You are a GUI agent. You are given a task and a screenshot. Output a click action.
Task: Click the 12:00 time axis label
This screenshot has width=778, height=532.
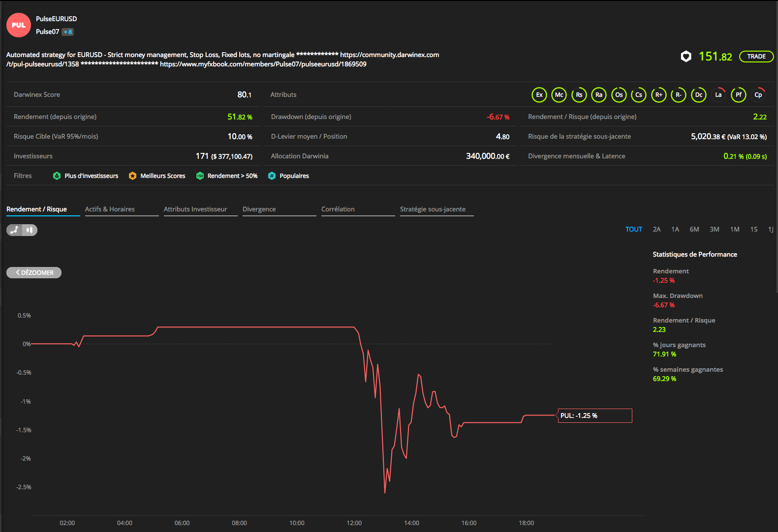354,523
